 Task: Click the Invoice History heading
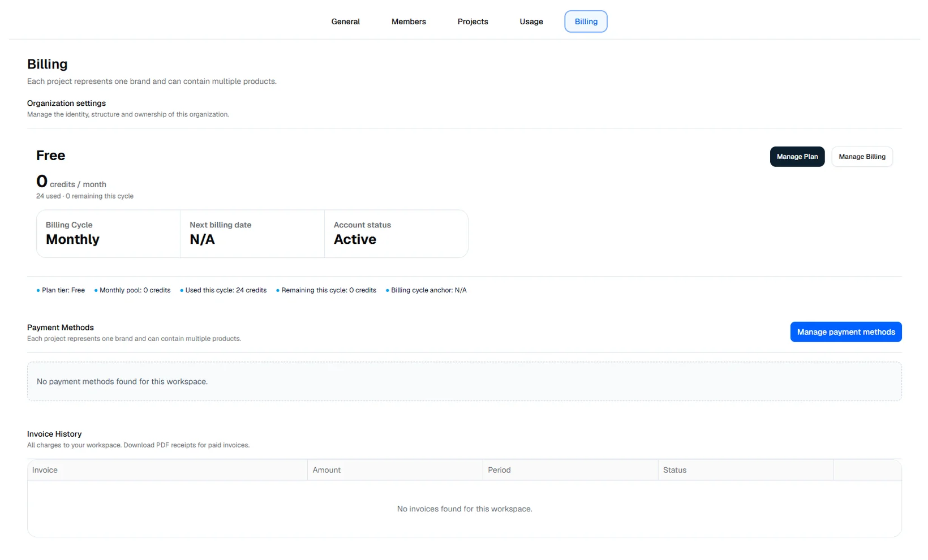click(x=54, y=434)
